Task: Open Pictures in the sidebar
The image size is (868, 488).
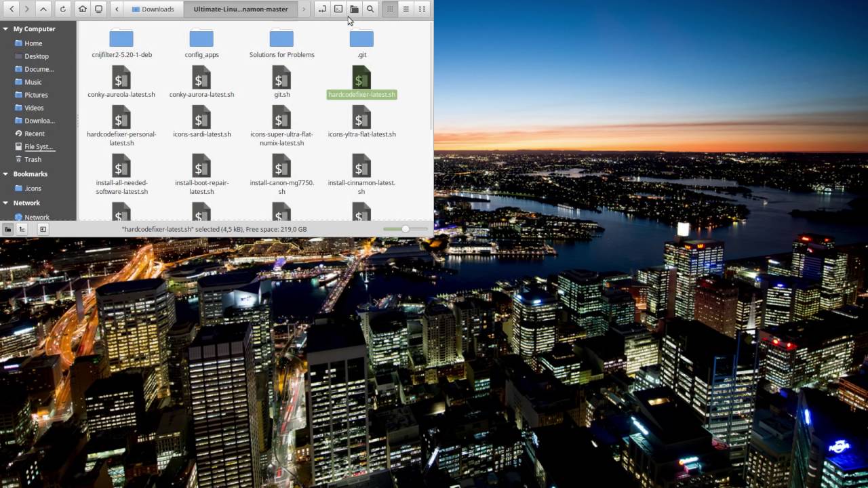Action: 36,95
